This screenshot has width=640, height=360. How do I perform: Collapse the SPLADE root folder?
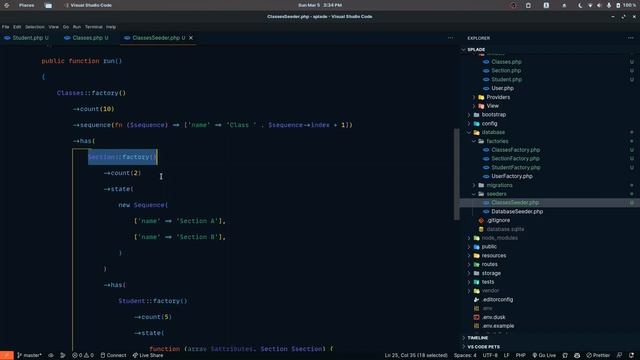pos(476,49)
